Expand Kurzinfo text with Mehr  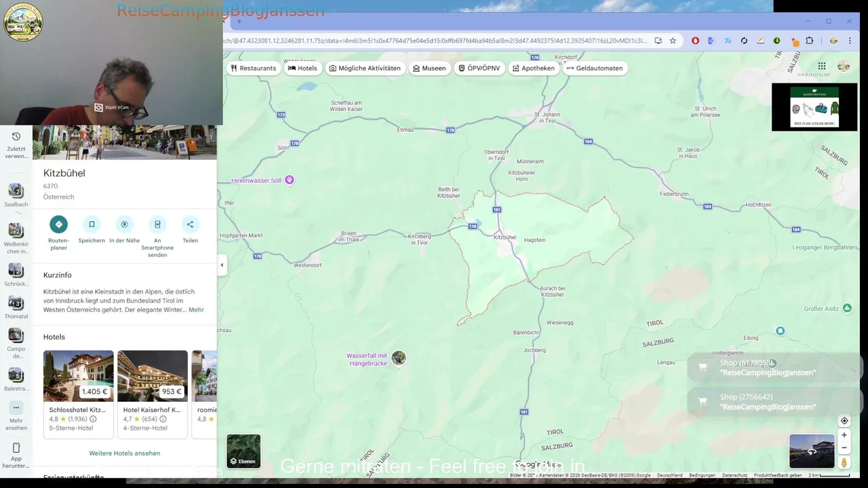coord(196,310)
